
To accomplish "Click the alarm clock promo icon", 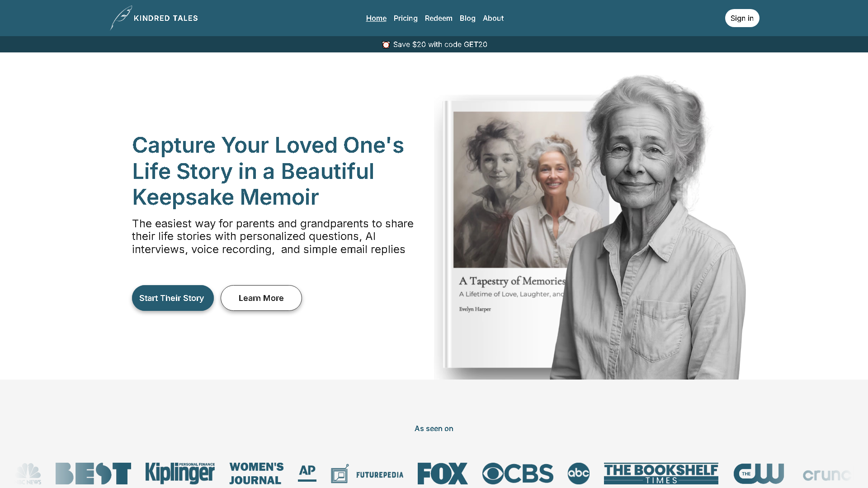I will click(386, 45).
